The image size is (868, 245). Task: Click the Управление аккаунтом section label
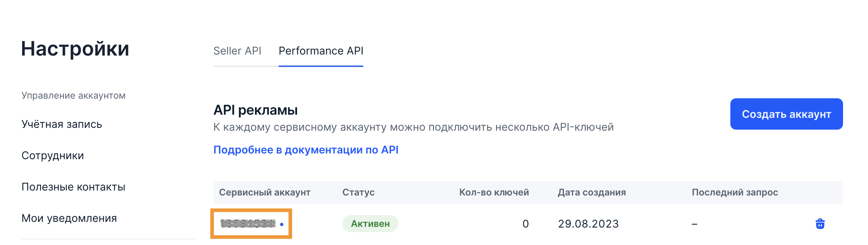point(73,95)
